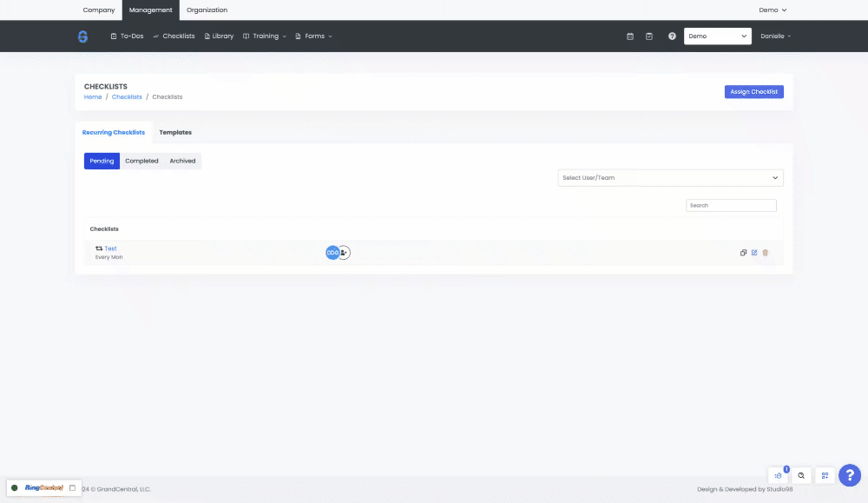This screenshot has width=868, height=503.
Task: Click the add assignee icon
Action: point(345,253)
